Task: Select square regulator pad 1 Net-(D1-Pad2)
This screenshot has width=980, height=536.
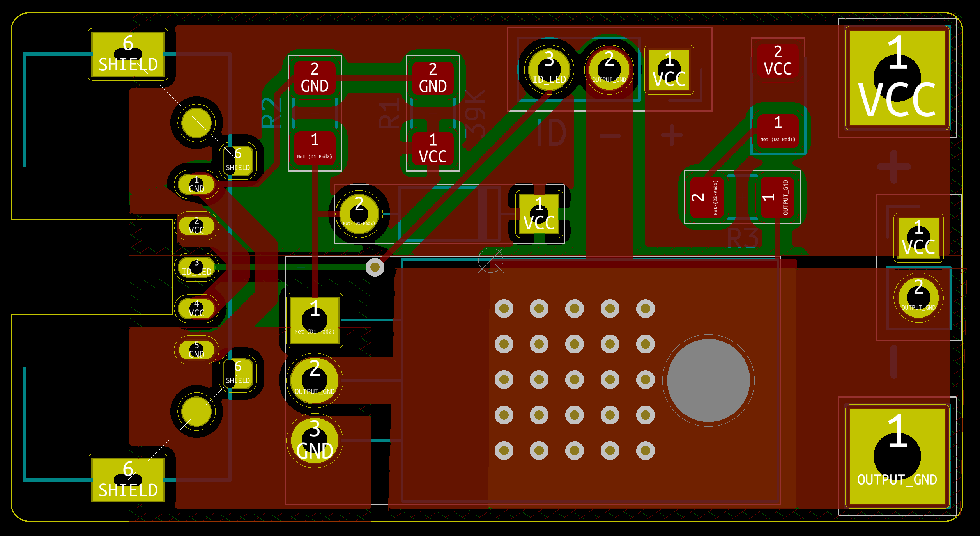Action: (315, 320)
